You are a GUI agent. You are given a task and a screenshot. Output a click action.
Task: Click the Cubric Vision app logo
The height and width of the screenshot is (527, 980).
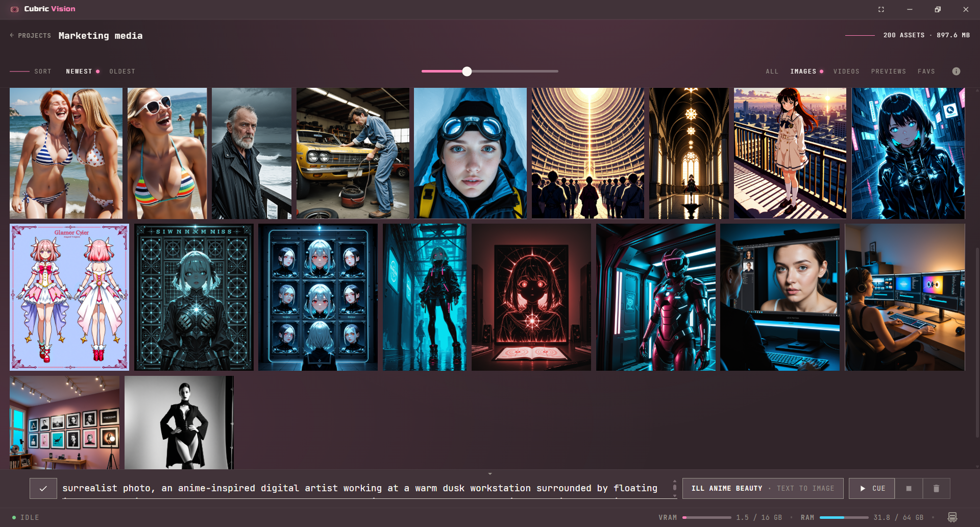pyautogui.click(x=15, y=9)
